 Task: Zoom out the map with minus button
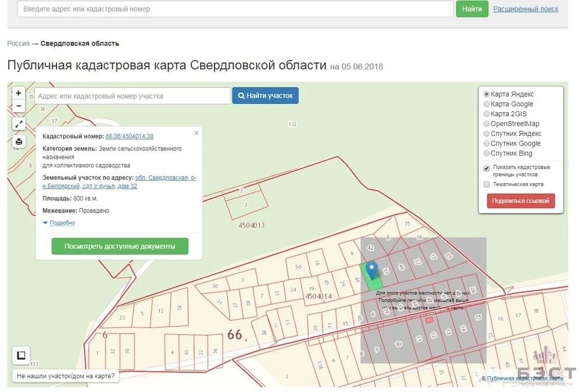pyautogui.click(x=19, y=106)
